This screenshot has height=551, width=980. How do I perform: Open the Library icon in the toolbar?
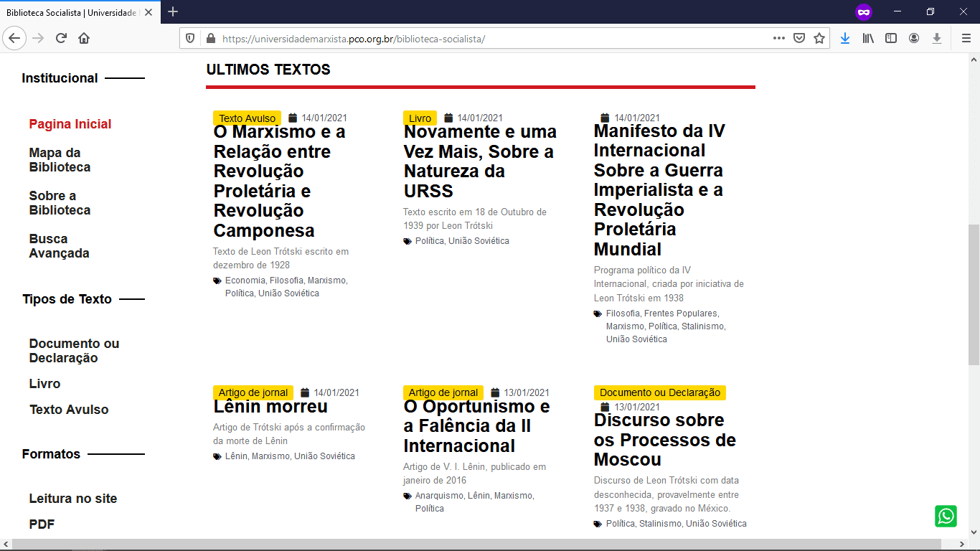coord(868,39)
